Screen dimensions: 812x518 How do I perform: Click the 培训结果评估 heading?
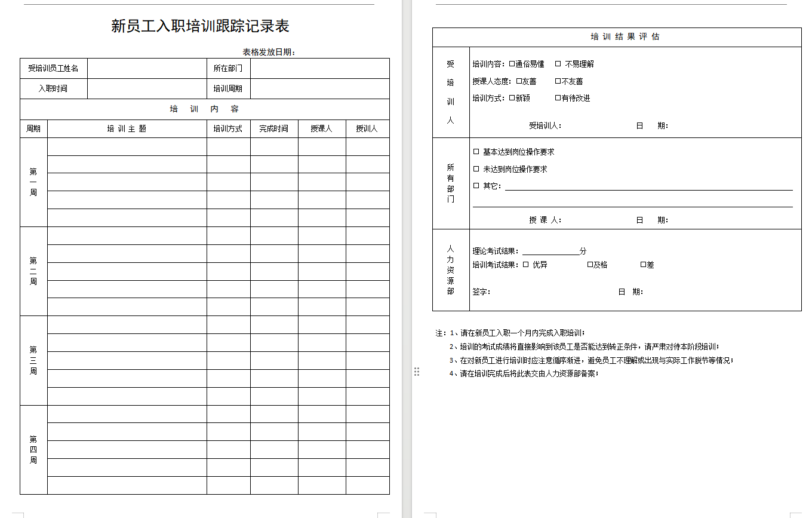coord(625,36)
